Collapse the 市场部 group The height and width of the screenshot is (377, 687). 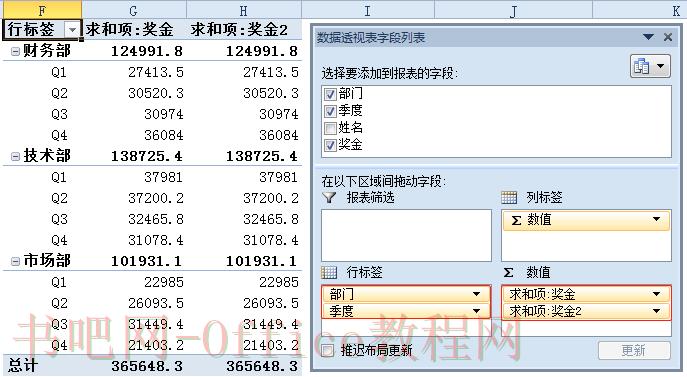click(15, 261)
